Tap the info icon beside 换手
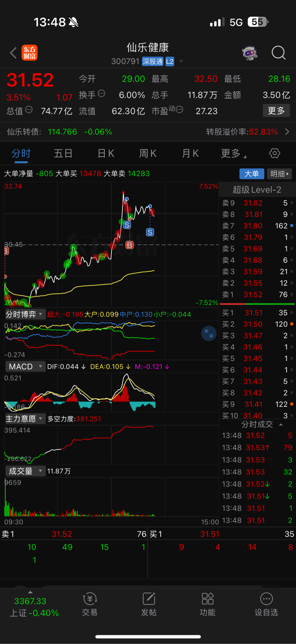Image resolution: width=296 pixels, height=644 pixels. pyautogui.click(x=101, y=93)
